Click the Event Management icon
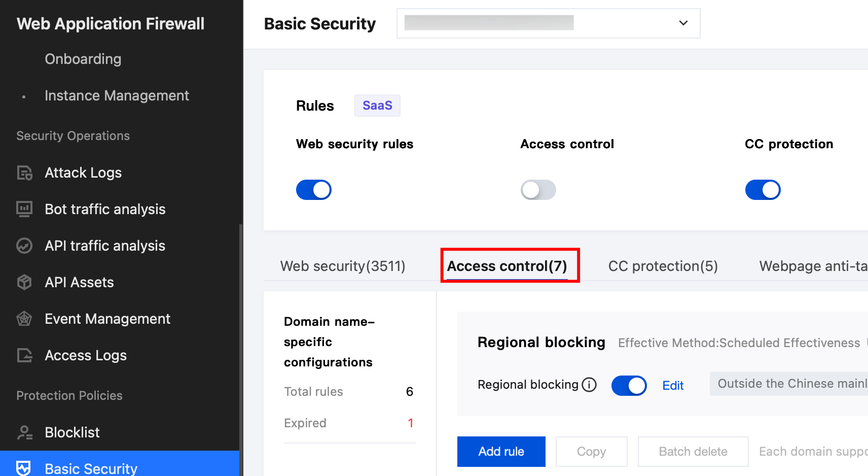Screen dimensions: 868x476 (x=24, y=319)
